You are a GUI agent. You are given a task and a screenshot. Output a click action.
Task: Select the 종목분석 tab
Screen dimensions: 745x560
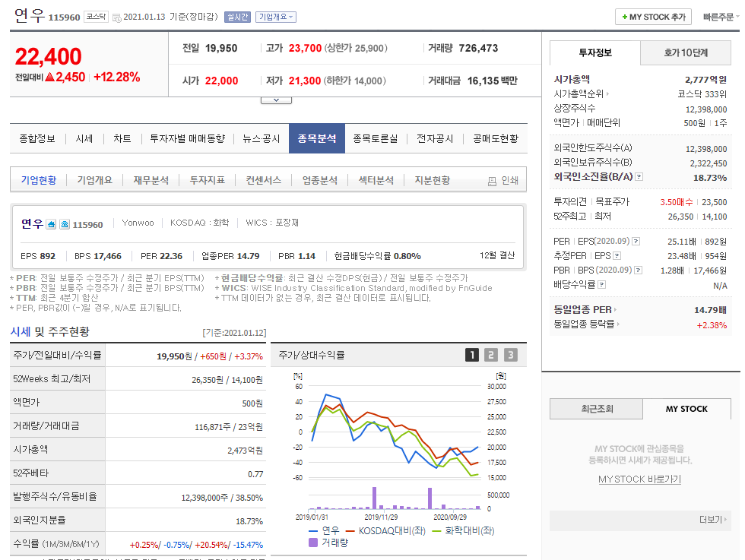point(317,139)
